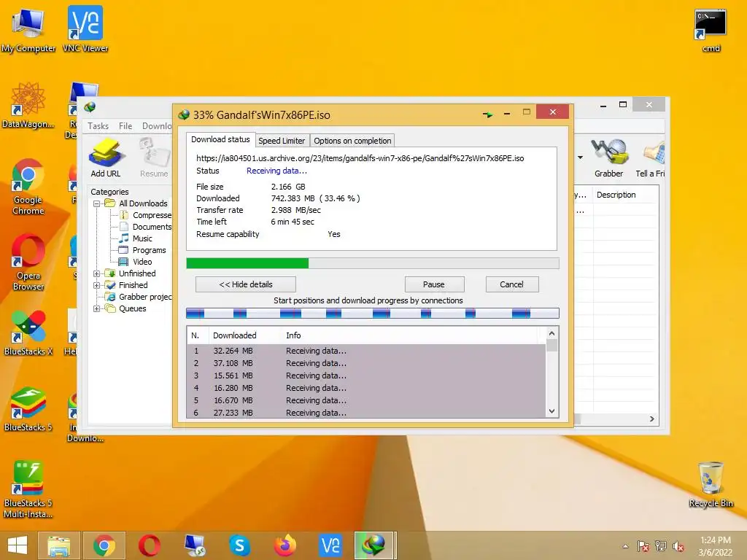This screenshot has height=560, width=747.
Task: Open the toolbar dropdown arrow left of Grabber
Action: 580,157
